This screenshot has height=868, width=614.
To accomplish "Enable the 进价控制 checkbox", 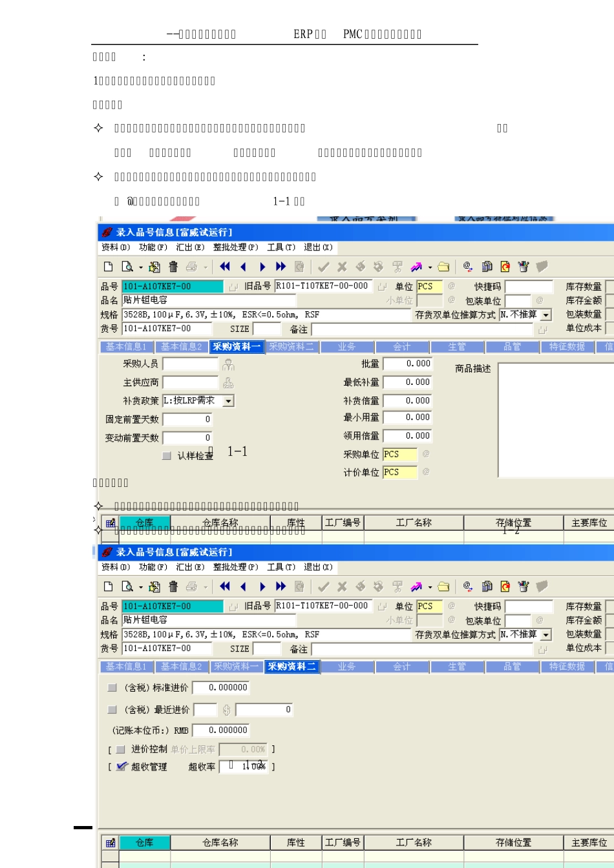I will [x=121, y=749].
